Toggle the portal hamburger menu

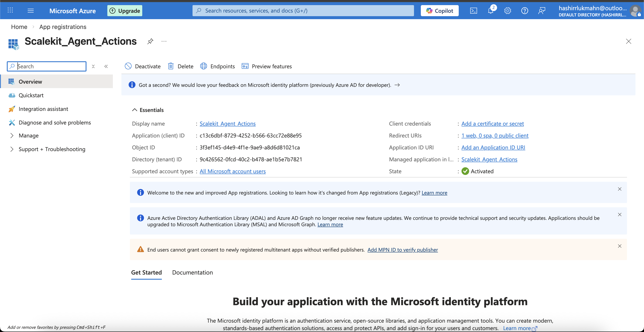pos(30,10)
